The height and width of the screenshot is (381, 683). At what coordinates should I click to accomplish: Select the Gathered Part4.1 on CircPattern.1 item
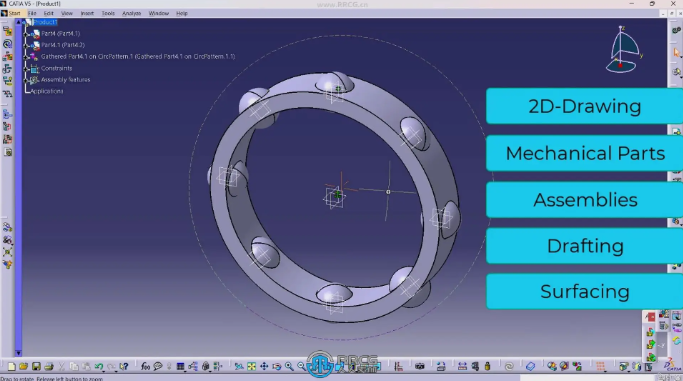(138, 57)
